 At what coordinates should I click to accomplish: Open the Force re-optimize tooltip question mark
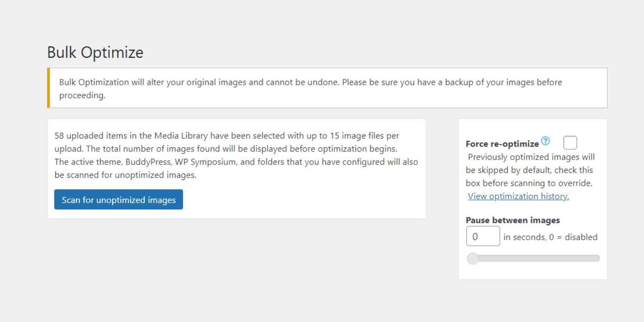[x=545, y=141]
